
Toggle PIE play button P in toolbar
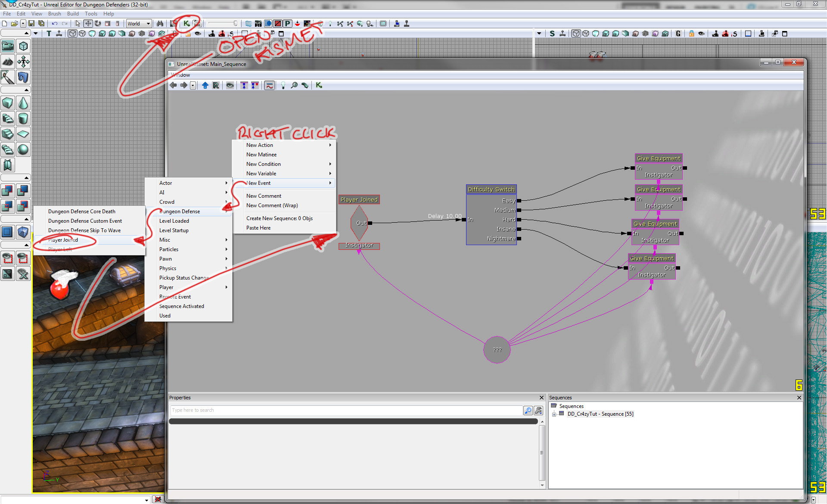click(x=287, y=24)
